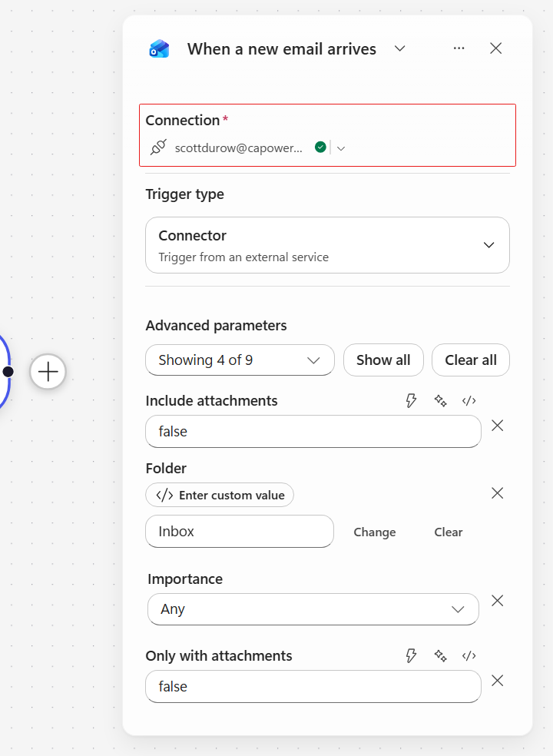Viewport: 553px width, 756px height.
Task: Open the connection account dropdown chevron
Action: click(341, 148)
